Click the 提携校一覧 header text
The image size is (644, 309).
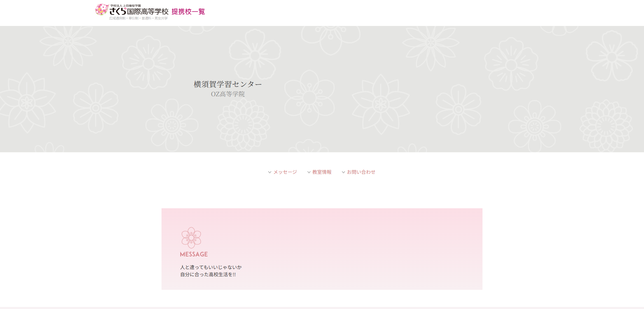point(188,12)
